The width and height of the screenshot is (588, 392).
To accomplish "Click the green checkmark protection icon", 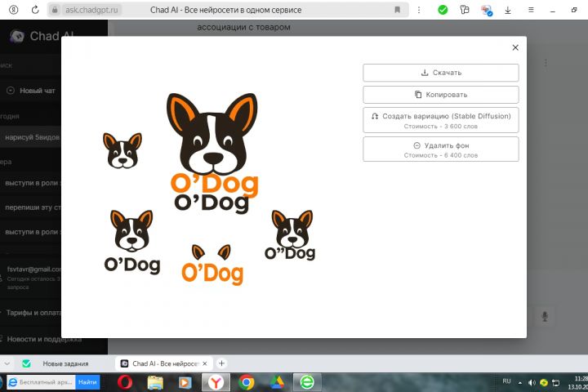I will tap(443, 10).
